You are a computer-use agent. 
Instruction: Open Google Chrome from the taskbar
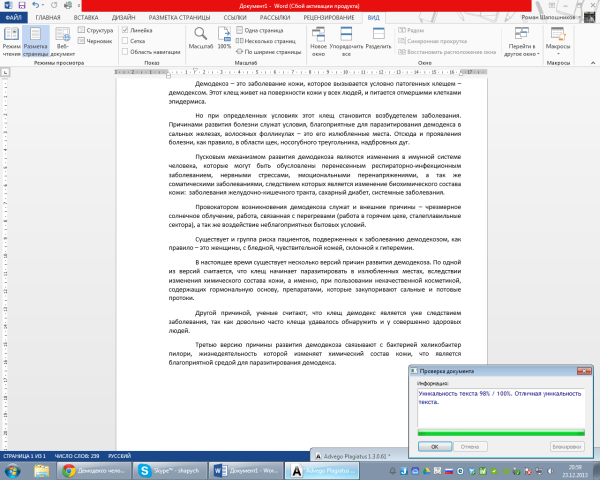point(94,470)
